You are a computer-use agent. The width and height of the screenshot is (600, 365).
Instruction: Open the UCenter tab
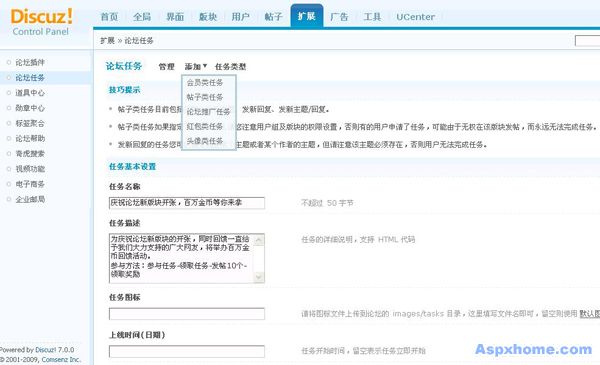click(415, 17)
